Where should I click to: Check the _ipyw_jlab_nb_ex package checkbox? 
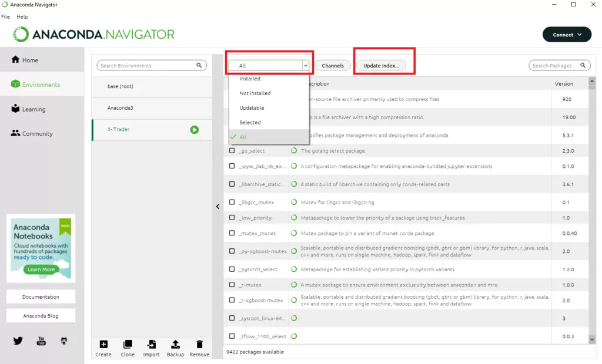point(232,166)
